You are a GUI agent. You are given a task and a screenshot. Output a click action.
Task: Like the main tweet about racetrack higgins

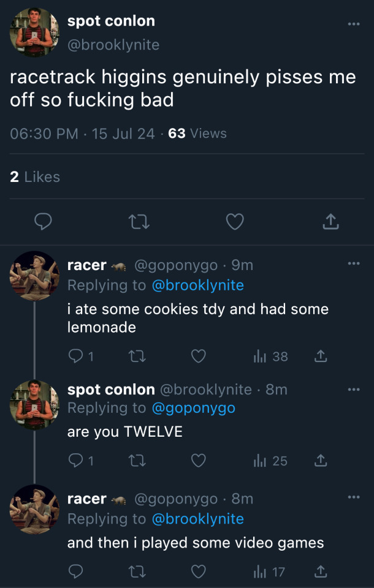coord(235,222)
